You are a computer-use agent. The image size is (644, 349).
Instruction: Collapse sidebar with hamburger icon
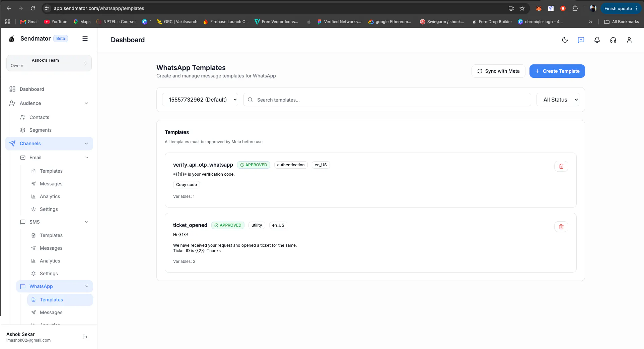coord(85,39)
